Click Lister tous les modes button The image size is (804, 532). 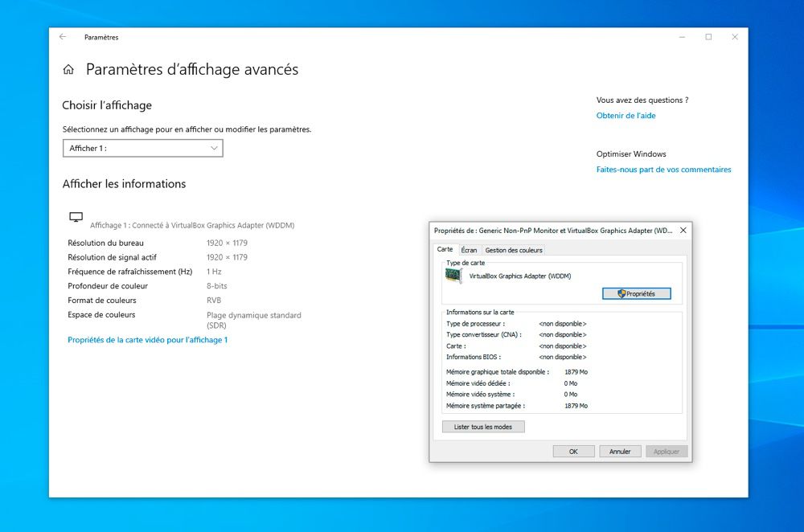click(483, 427)
